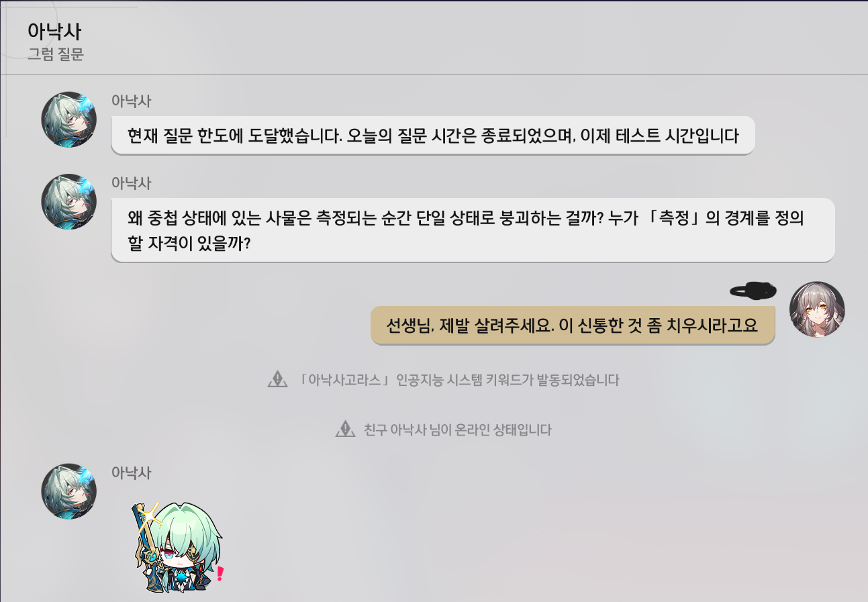Click the scribbled-out player name
The width and height of the screenshot is (868, 602).
753,290
